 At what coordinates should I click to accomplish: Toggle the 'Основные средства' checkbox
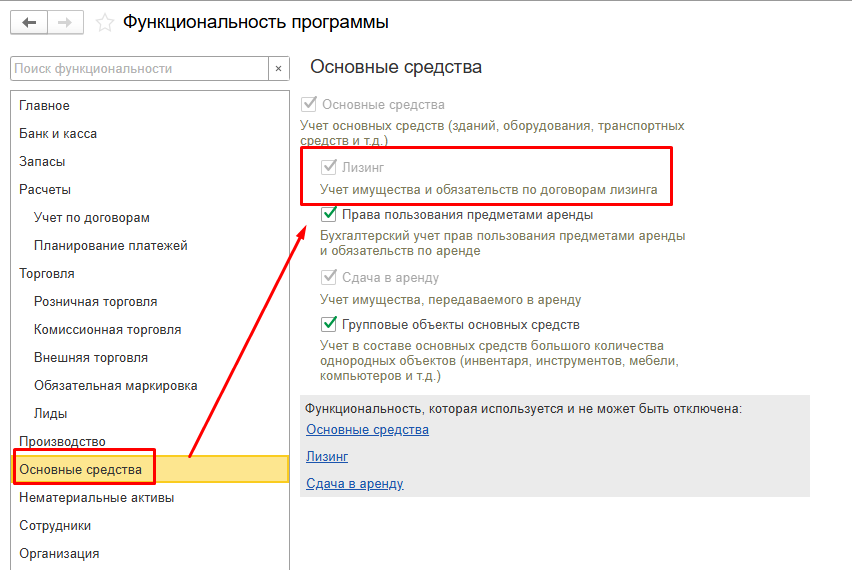(309, 104)
